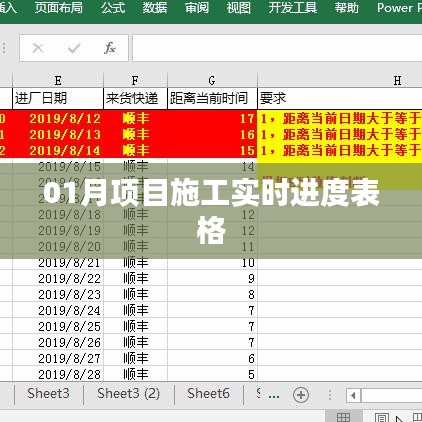Screen dimensions: 422x422
Task: Add a new sheet with the plus button
Action: click(x=301, y=395)
